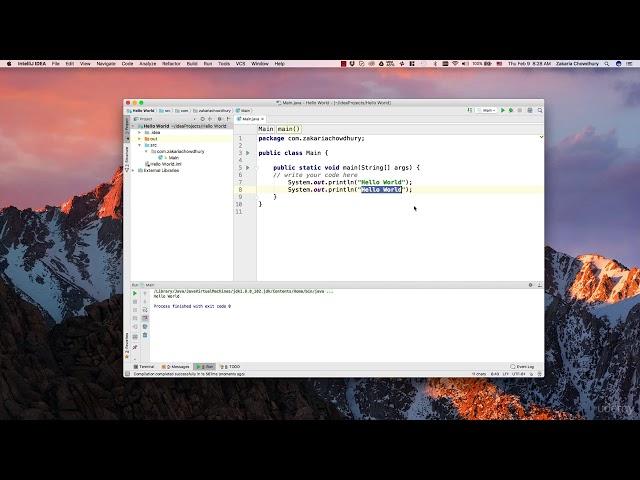Click the lock read-only icon in status bar

[x=531, y=374]
